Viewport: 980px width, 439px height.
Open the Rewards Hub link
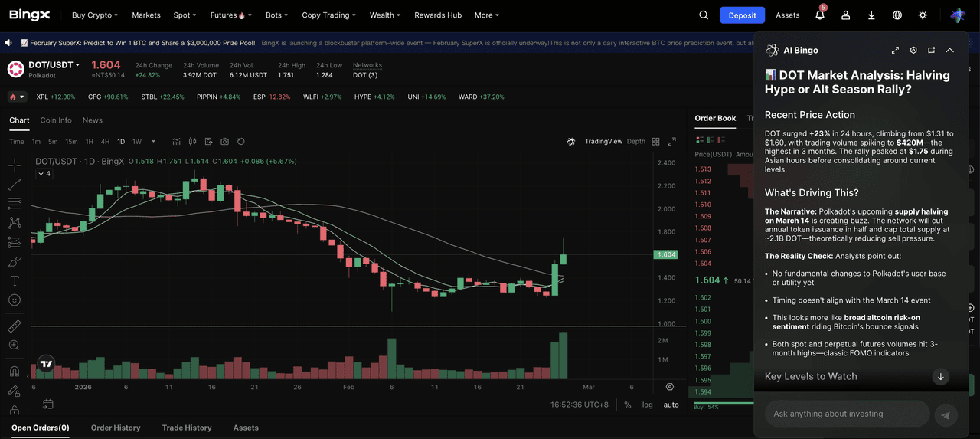pos(438,15)
